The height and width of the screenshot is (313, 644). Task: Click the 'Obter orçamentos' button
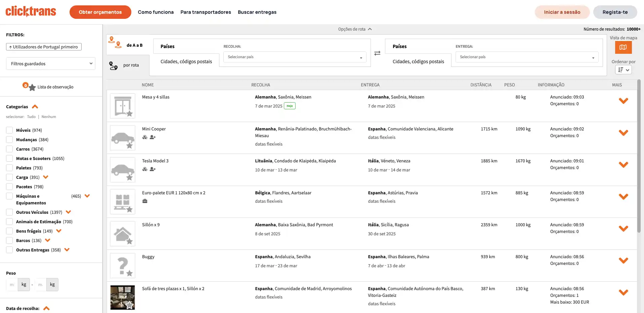coord(100,12)
